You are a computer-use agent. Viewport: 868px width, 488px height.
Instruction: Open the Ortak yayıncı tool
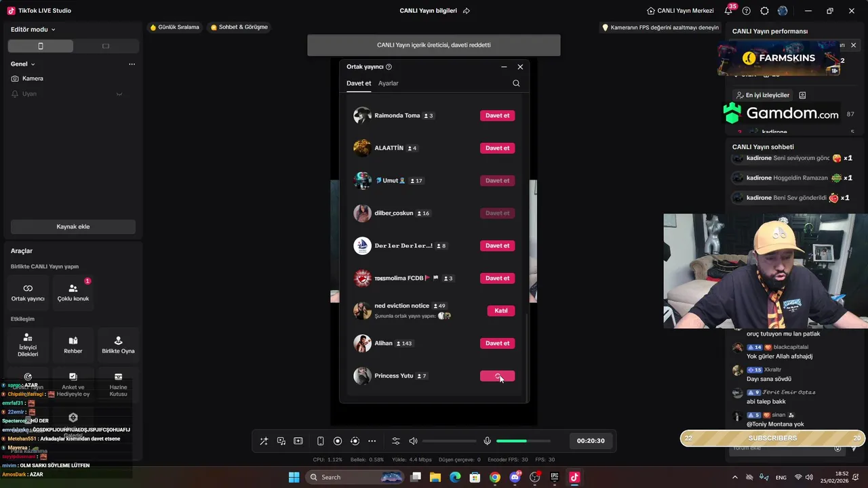28,292
